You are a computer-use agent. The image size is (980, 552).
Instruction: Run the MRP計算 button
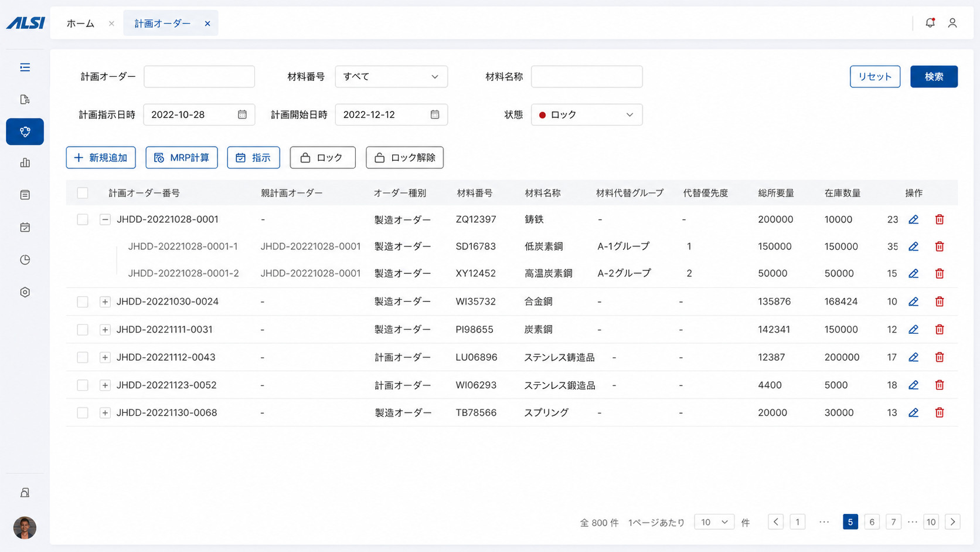tap(182, 158)
